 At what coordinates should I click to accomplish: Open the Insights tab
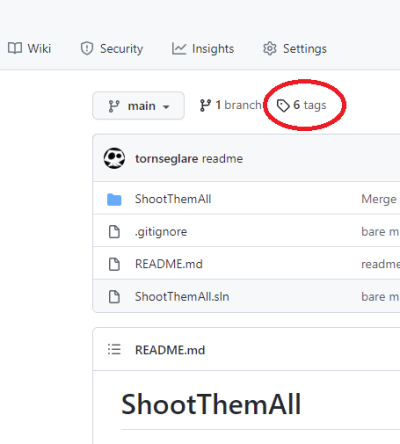[x=203, y=49]
